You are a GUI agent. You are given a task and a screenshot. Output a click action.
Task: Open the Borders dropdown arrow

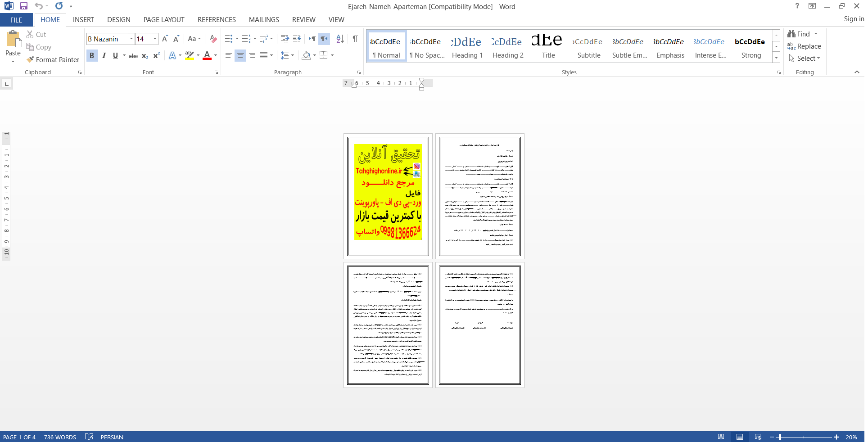click(x=332, y=55)
